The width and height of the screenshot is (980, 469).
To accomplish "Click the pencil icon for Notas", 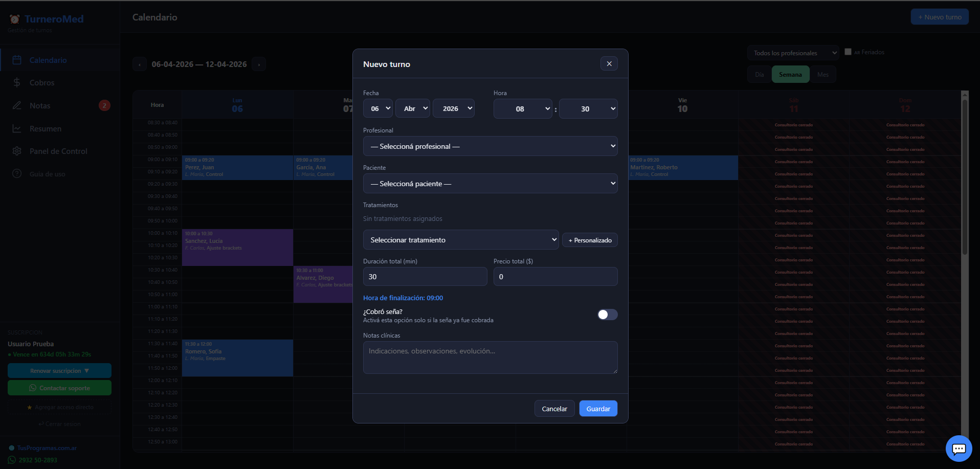I will 17,106.
